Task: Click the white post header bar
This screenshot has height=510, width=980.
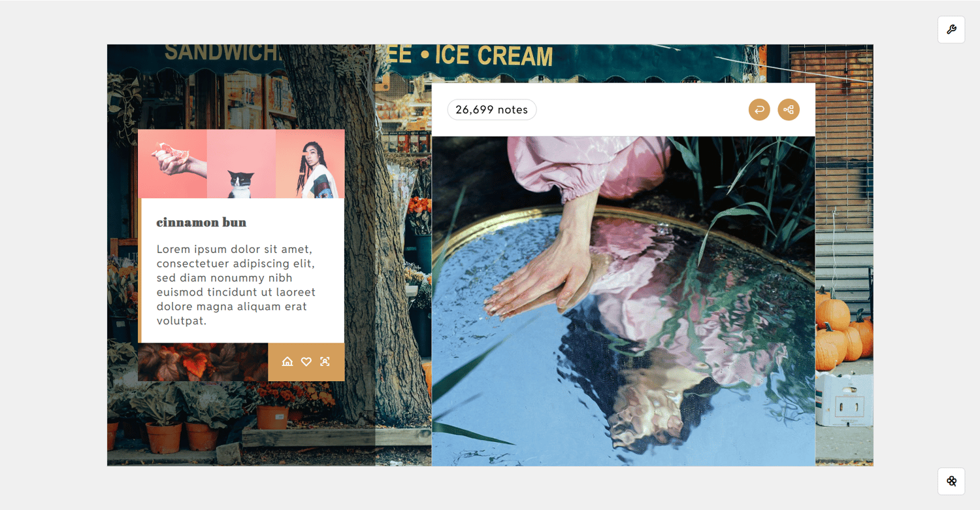Action: [623, 110]
